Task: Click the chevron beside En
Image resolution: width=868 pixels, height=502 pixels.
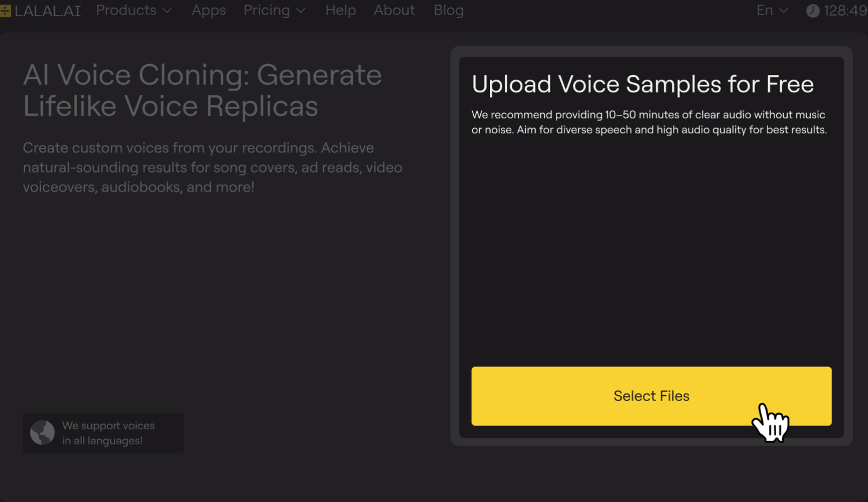Action: click(784, 11)
